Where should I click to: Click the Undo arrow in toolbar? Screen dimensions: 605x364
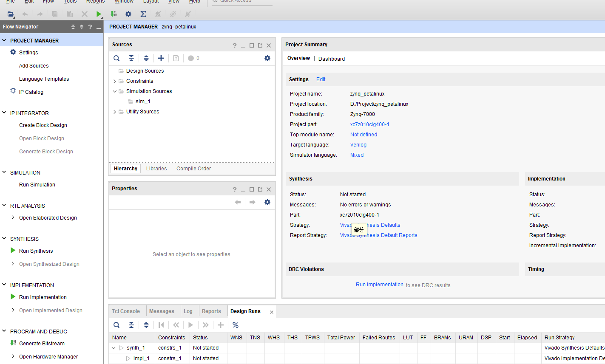[25, 14]
